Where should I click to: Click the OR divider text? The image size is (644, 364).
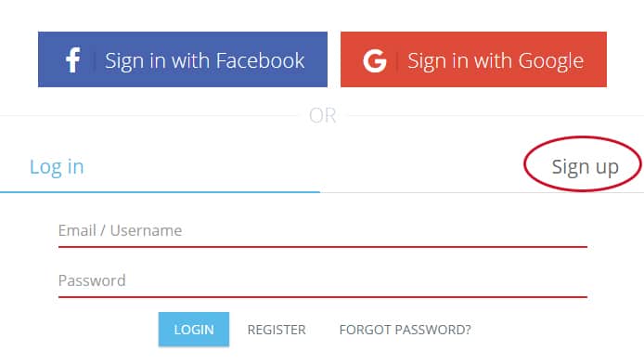(x=322, y=115)
